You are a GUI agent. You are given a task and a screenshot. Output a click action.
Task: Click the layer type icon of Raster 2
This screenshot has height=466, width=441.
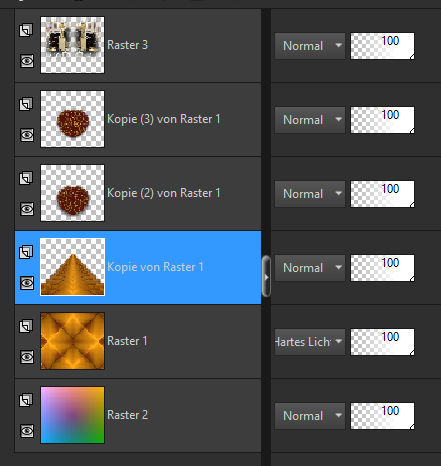pos(26,400)
